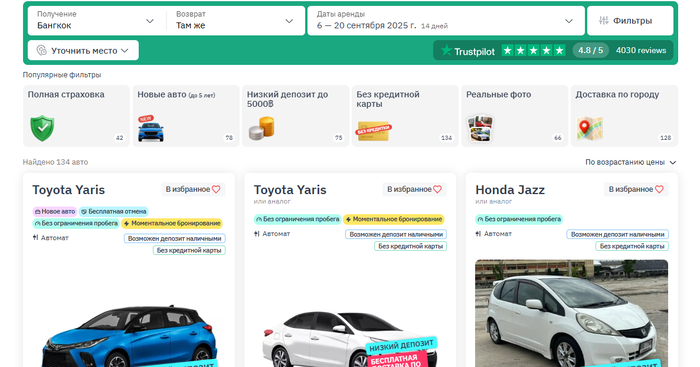700x367 pixels.
Task: Click the stacked car photos icon
Action: coord(480,129)
